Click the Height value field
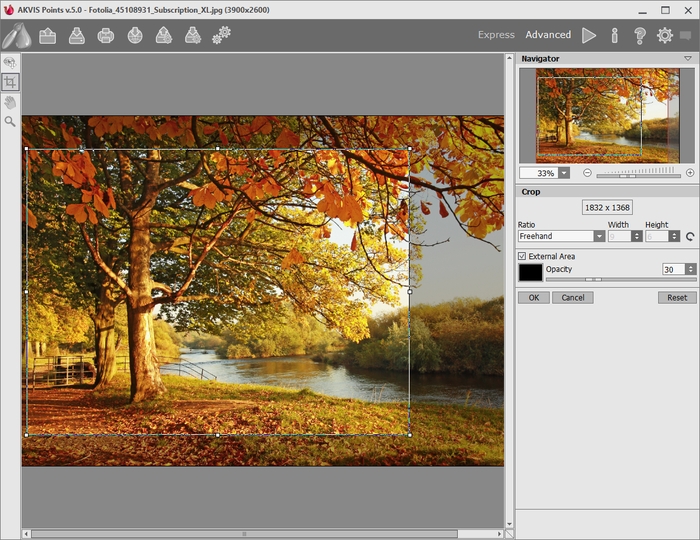This screenshot has width=700, height=540. click(x=658, y=236)
